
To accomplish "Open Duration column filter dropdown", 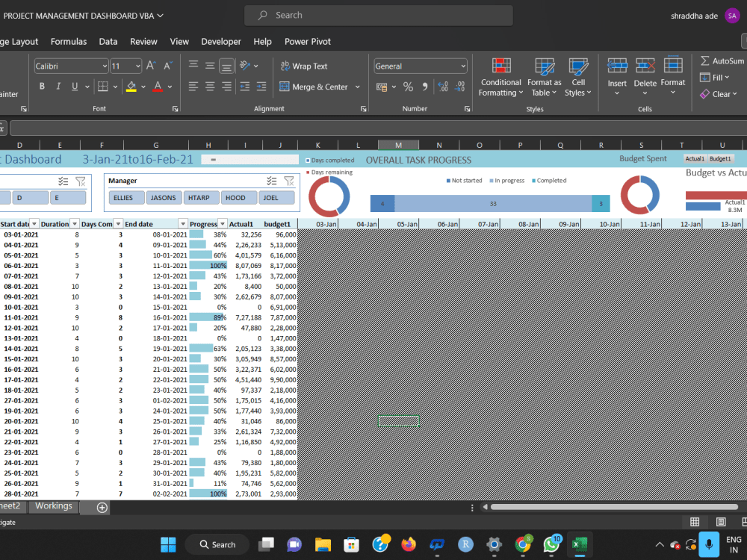I will point(75,224).
